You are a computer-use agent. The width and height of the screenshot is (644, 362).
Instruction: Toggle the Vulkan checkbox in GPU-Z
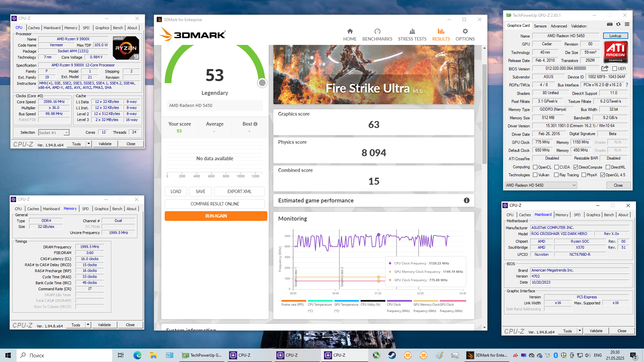[x=535, y=175]
